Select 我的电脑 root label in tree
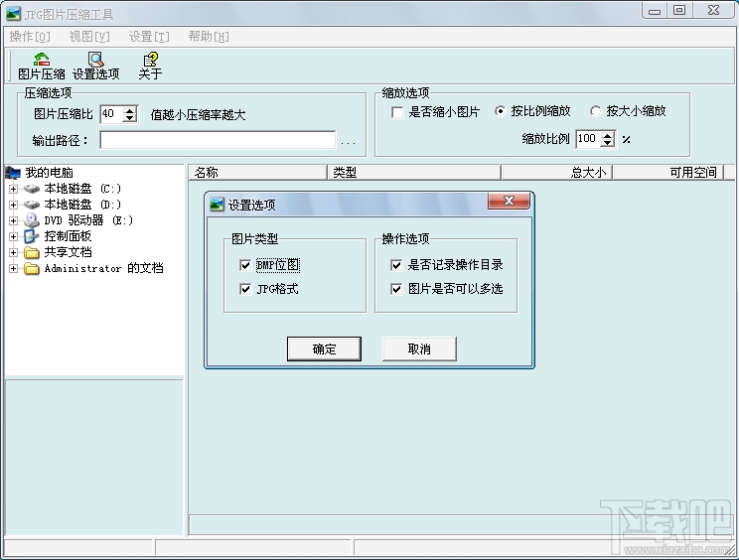The height and width of the screenshot is (560, 739). point(49,173)
